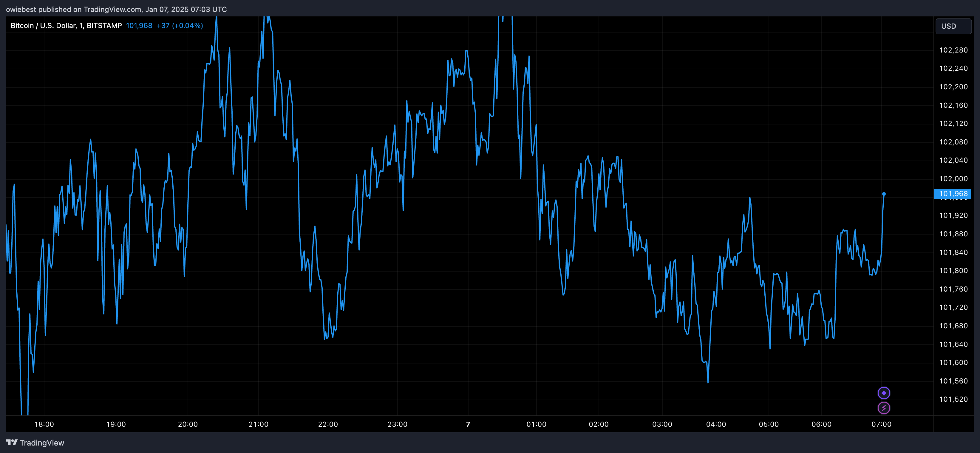The width and height of the screenshot is (980, 453).
Task: Click the 102,240 price axis label
Action: (x=953, y=69)
